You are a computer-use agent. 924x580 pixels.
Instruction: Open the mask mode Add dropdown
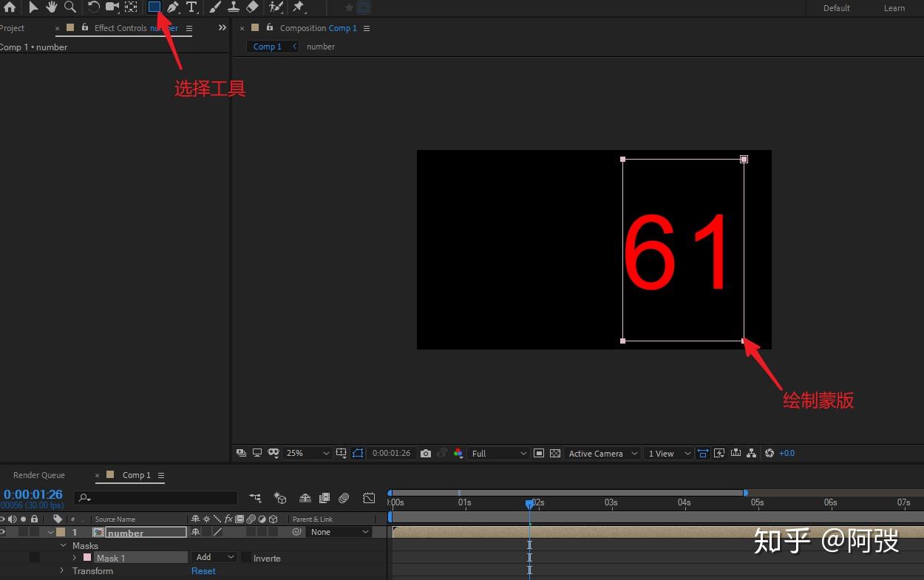click(x=214, y=557)
